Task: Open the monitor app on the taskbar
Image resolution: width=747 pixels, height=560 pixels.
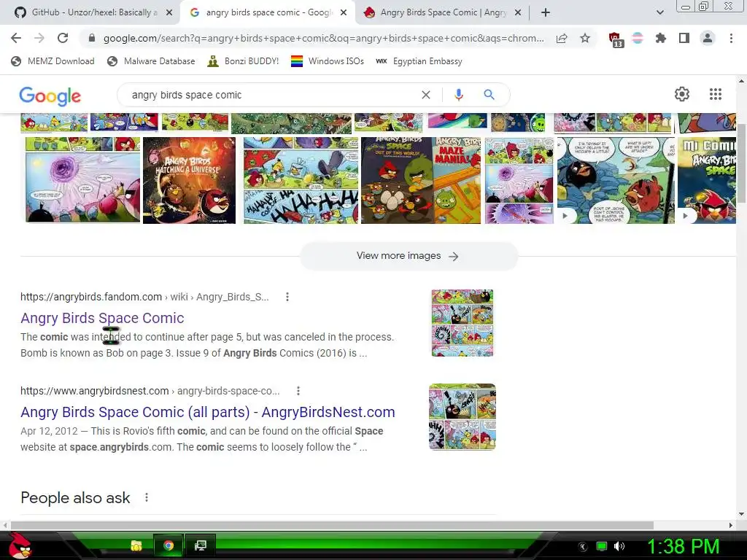Action: point(201,545)
